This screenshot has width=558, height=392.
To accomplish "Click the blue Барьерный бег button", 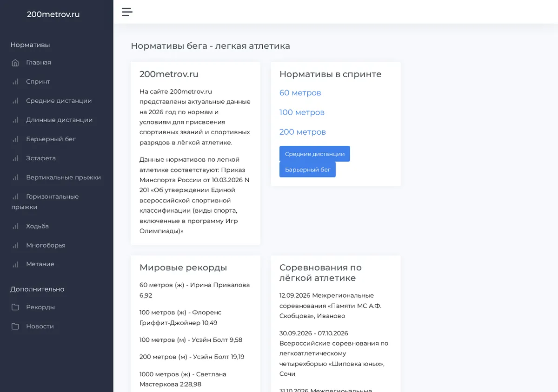I will (307, 170).
